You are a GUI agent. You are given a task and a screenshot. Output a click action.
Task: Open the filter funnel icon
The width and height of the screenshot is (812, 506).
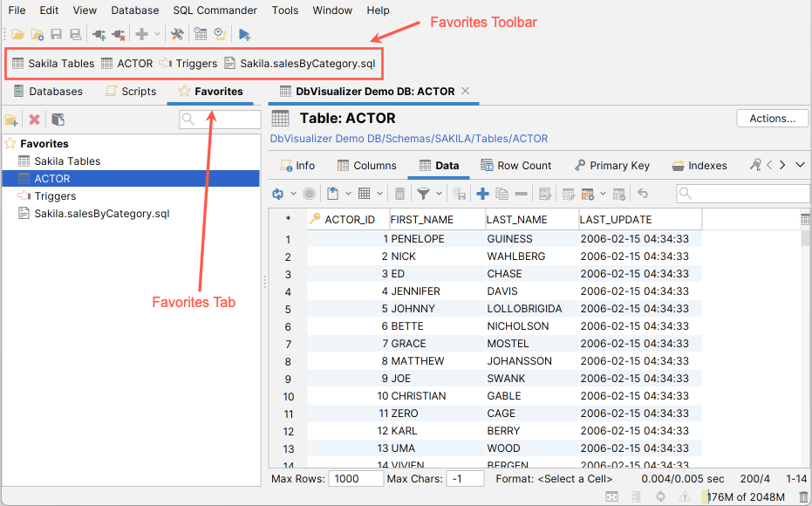pos(423,193)
